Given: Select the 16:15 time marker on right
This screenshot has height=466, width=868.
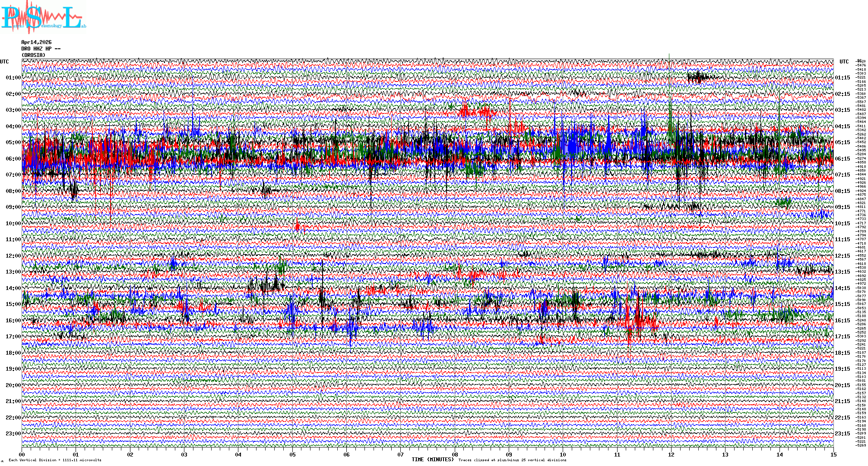Looking at the screenshot, I should click(842, 321).
